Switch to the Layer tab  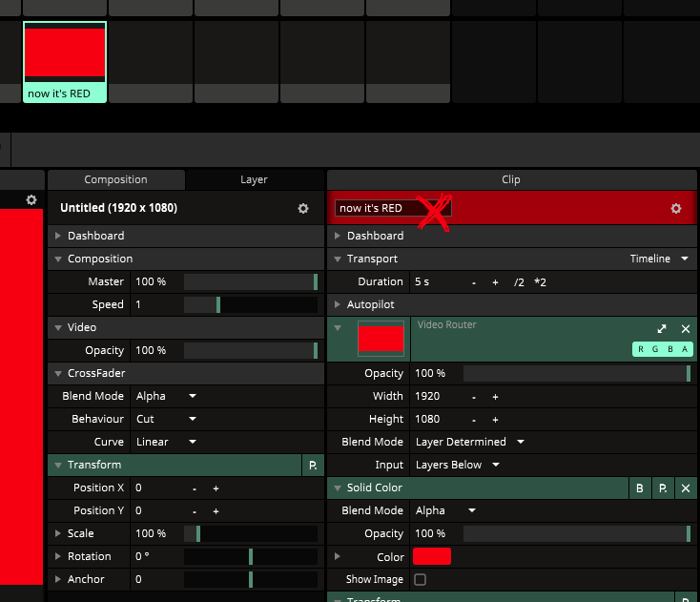pyautogui.click(x=254, y=179)
